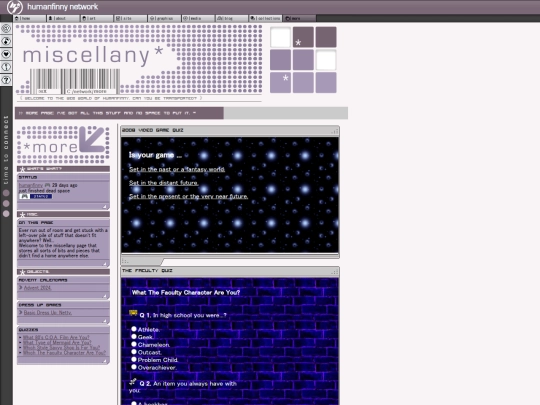The width and height of the screenshot is (540, 405).
Task: Open Basic Dress Up: Netty link
Action: click(x=48, y=313)
